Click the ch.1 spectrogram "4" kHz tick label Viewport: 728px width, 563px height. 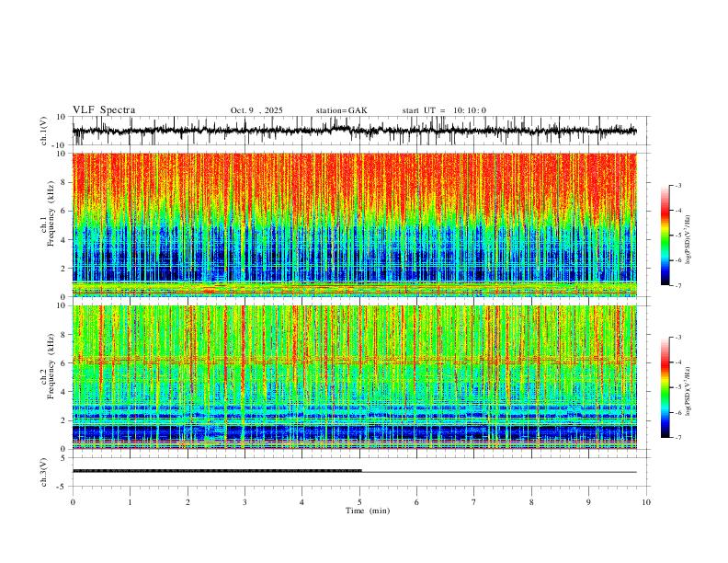pyautogui.click(x=64, y=240)
